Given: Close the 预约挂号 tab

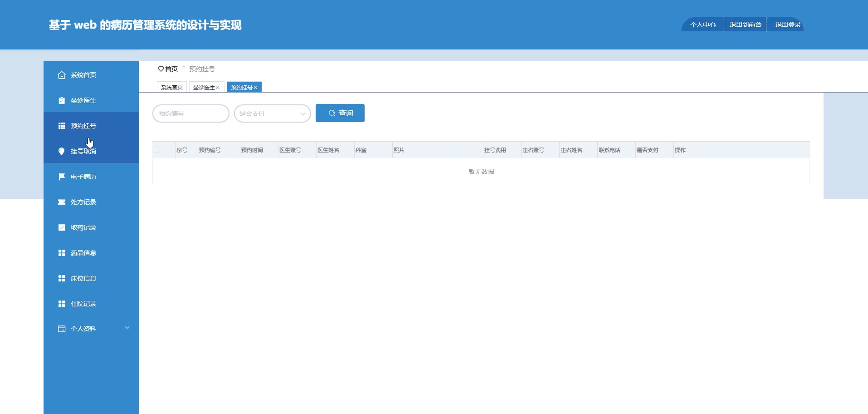Looking at the screenshot, I should tap(255, 88).
